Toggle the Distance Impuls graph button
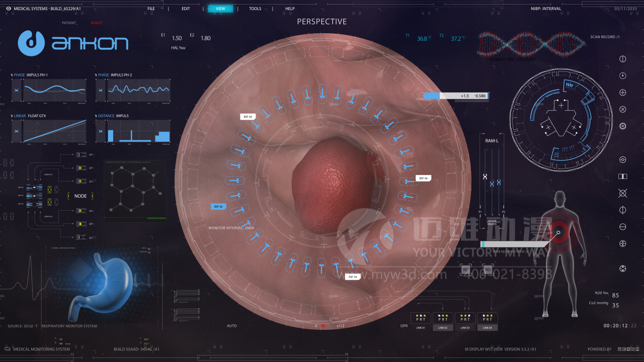This screenshot has width=644, height=362. point(101,131)
